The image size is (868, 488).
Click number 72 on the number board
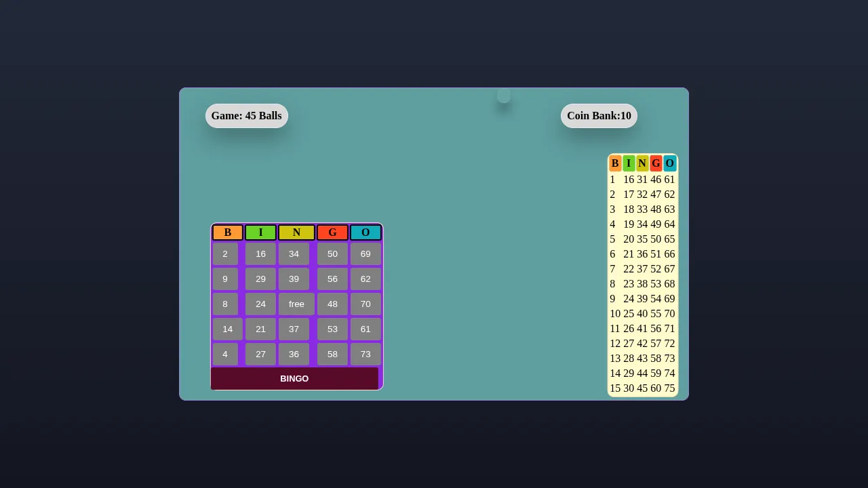670,344
